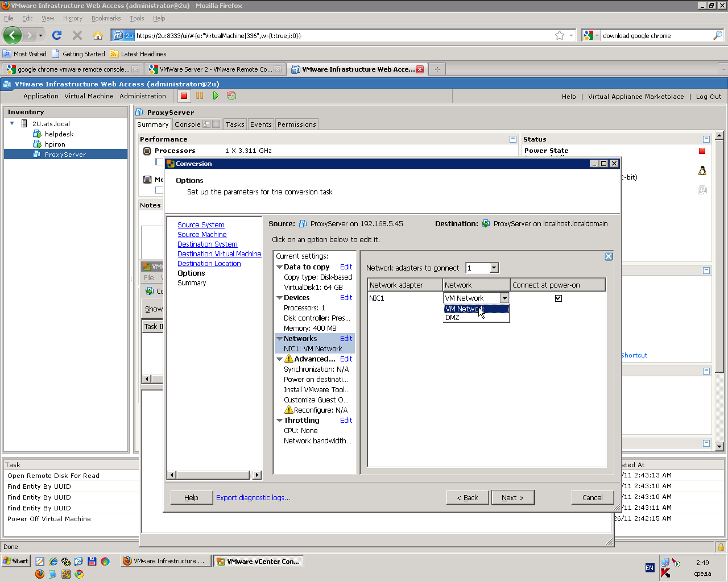This screenshot has width=728, height=582.
Task: Click Next in the Conversion dialog
Action: point(512,498)
